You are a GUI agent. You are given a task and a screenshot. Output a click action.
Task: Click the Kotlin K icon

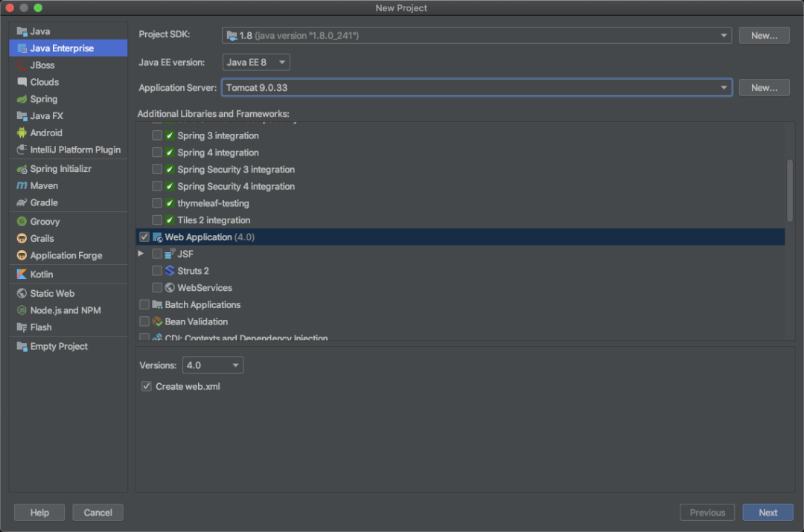coord(22,275)
